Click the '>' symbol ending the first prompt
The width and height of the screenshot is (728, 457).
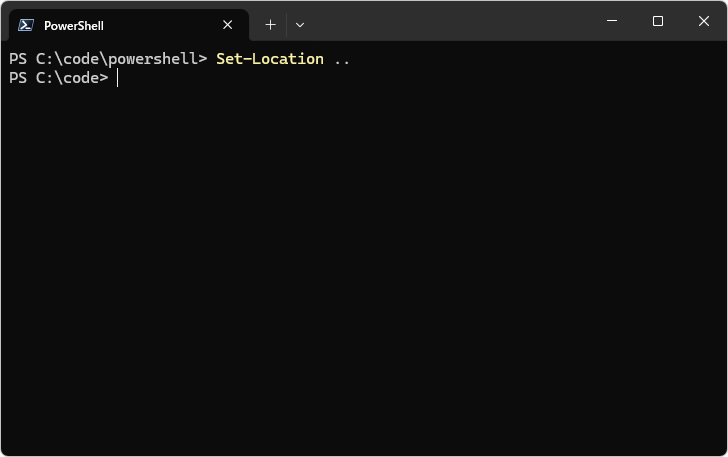click(x=203, y=59)
